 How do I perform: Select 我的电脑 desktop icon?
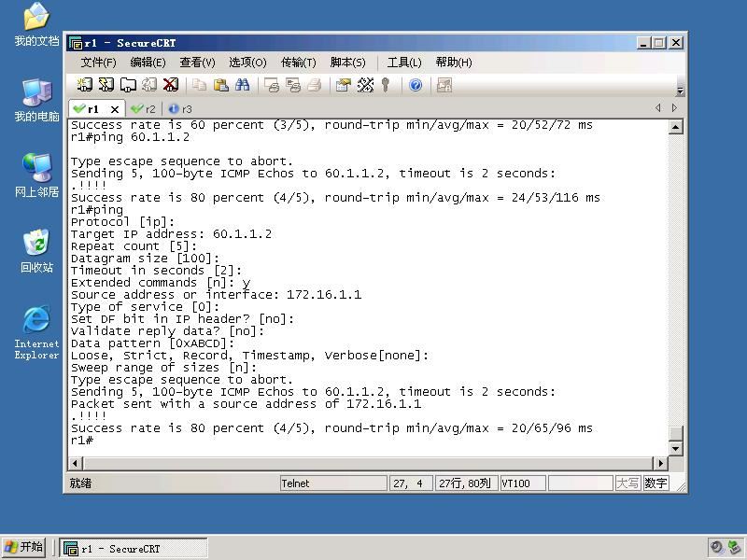coord(36,100)
